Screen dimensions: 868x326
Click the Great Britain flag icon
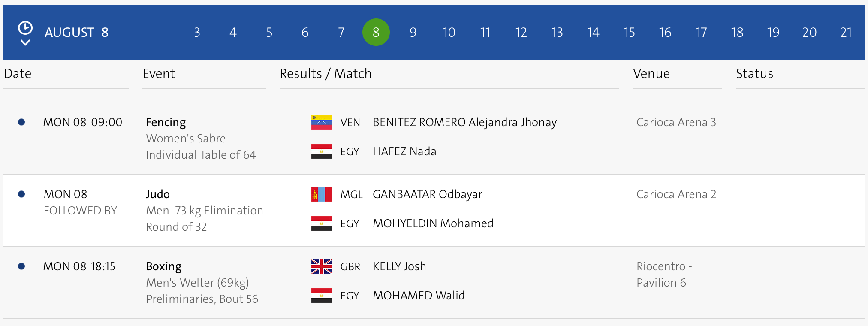[321, 266]
